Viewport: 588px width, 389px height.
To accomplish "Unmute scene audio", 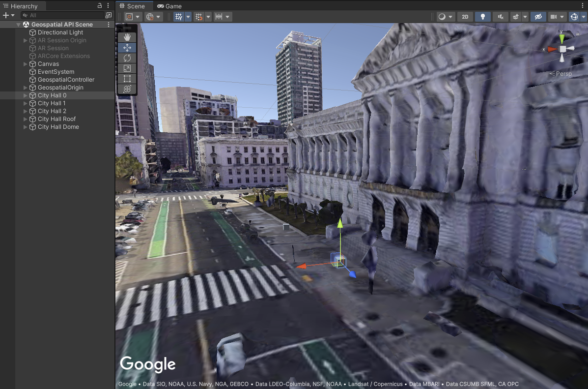I will click(500, 16).
